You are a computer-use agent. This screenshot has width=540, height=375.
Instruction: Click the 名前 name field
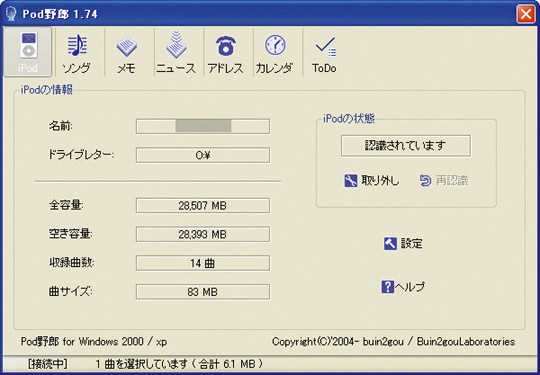click(x=203, y=126)
